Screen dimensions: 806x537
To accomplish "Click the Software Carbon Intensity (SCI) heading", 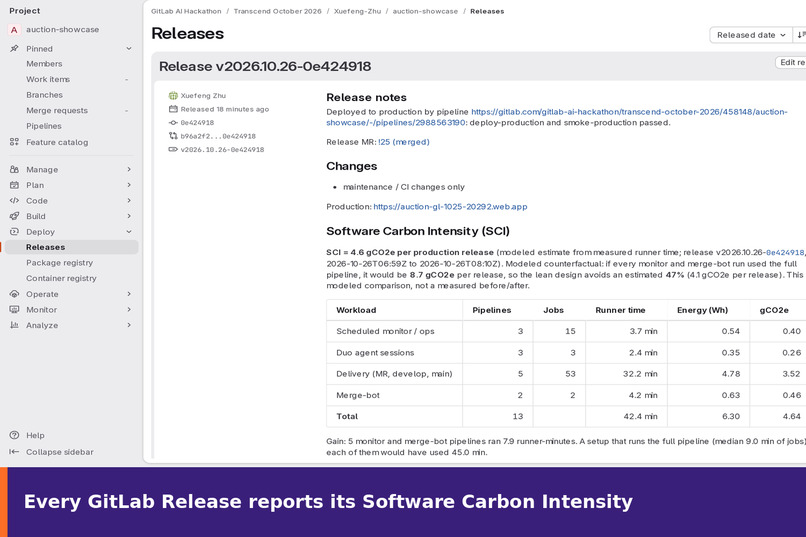I will (418, 231).
